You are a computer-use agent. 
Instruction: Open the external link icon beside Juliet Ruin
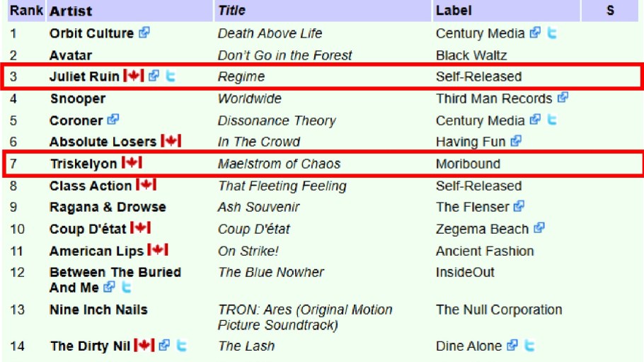154,77
